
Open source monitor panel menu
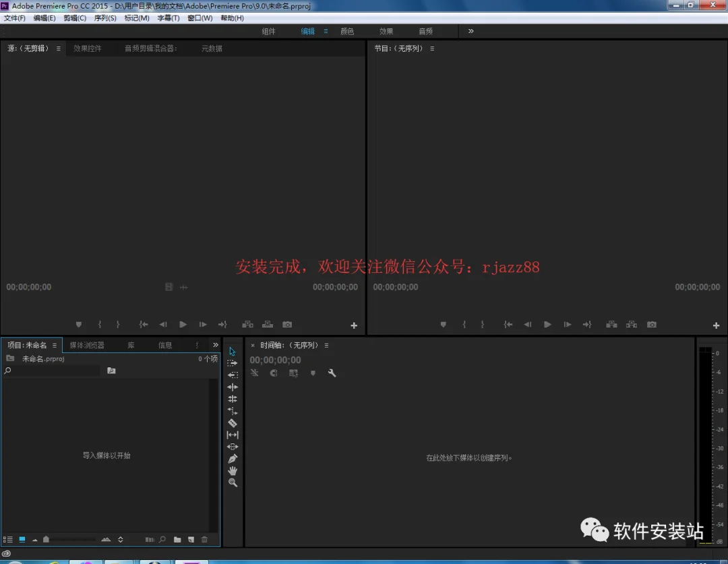[x=59, y=49]
